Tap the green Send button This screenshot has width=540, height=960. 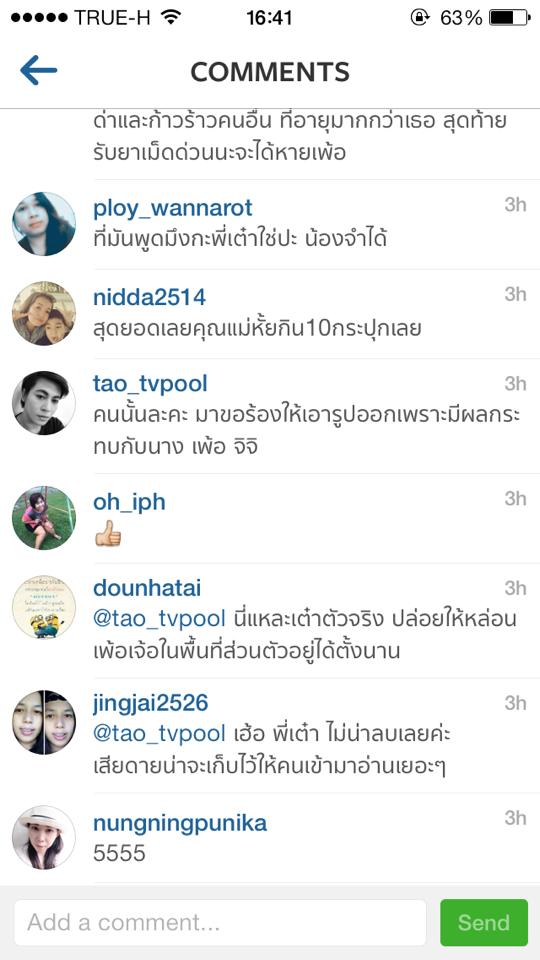[x=484, y=922]
